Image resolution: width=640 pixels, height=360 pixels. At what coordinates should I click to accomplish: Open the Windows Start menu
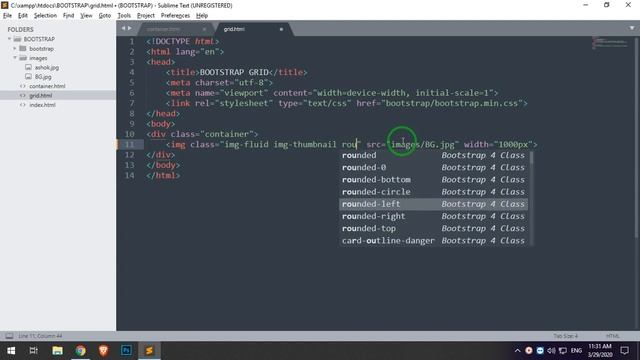pyautogui.click(x=11, y=351)
